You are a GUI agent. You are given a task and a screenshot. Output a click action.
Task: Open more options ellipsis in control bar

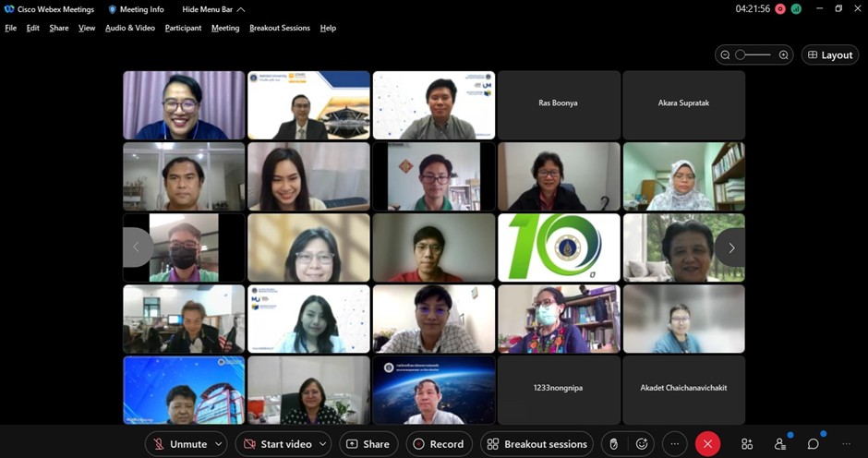point(675,444)
